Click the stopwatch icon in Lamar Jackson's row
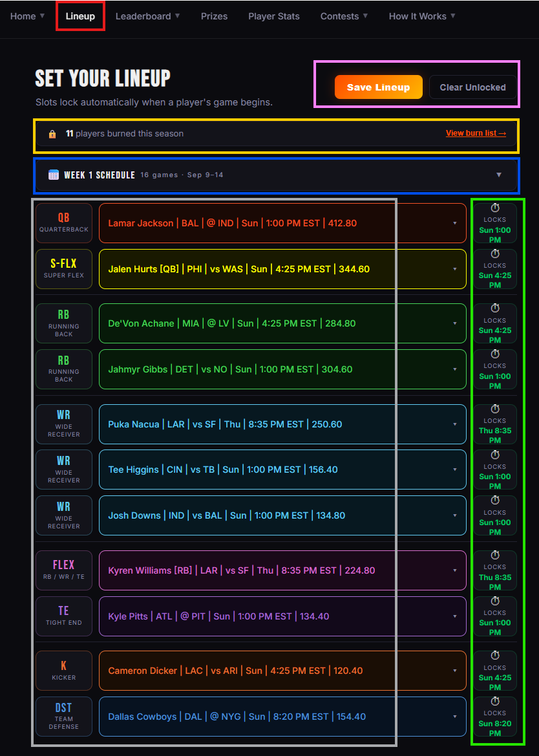The height and width of the screenshot is (756, 539). pos(494,208)
